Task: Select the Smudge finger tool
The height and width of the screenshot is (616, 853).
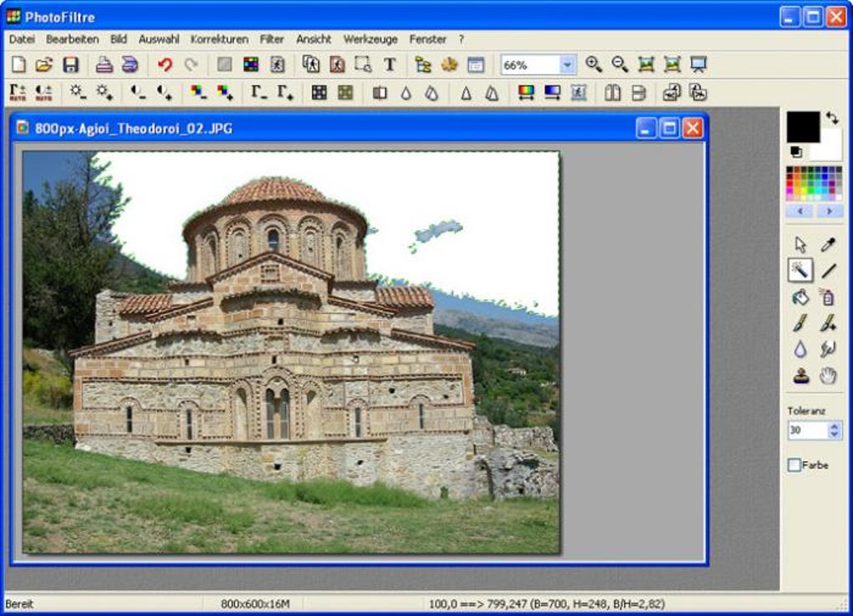Action: pos(828,349)
